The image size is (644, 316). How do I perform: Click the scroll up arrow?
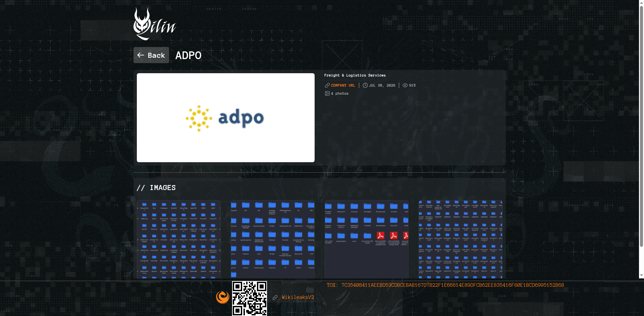(642, 2)
